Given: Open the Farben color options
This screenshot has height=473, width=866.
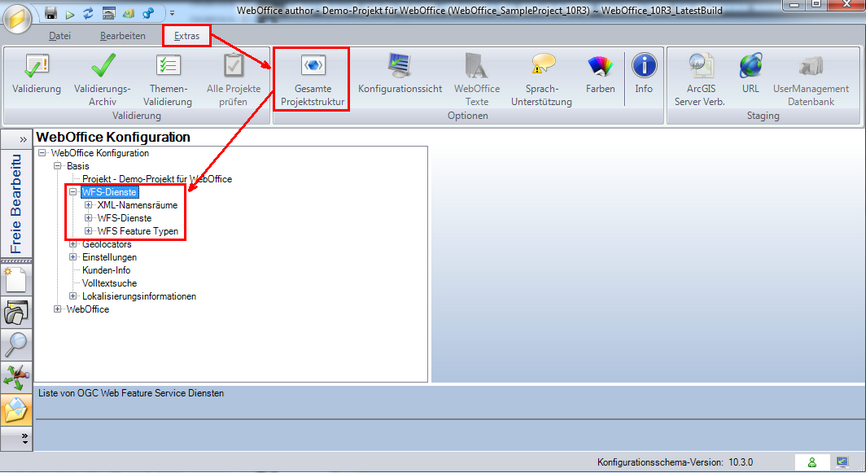Looking at the screenshot, I should click(600, 75).
